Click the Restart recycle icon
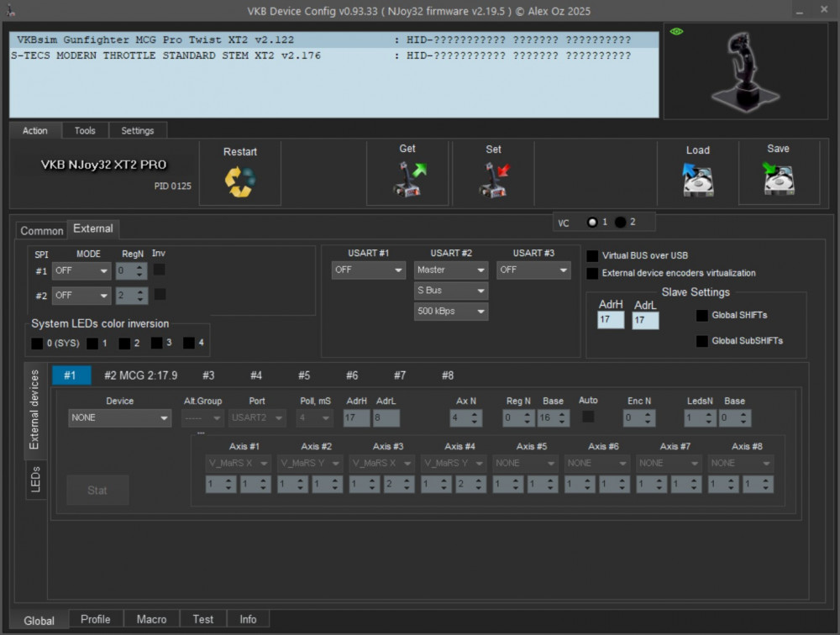The image size is (840, 635). 239,181
